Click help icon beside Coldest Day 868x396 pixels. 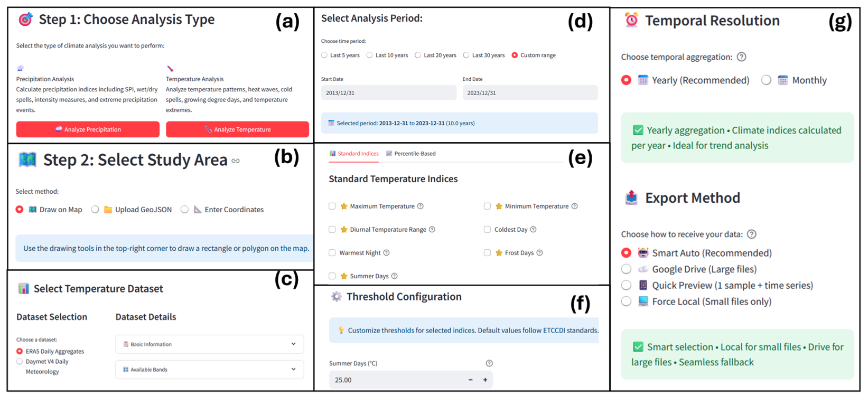pos(533,230)
